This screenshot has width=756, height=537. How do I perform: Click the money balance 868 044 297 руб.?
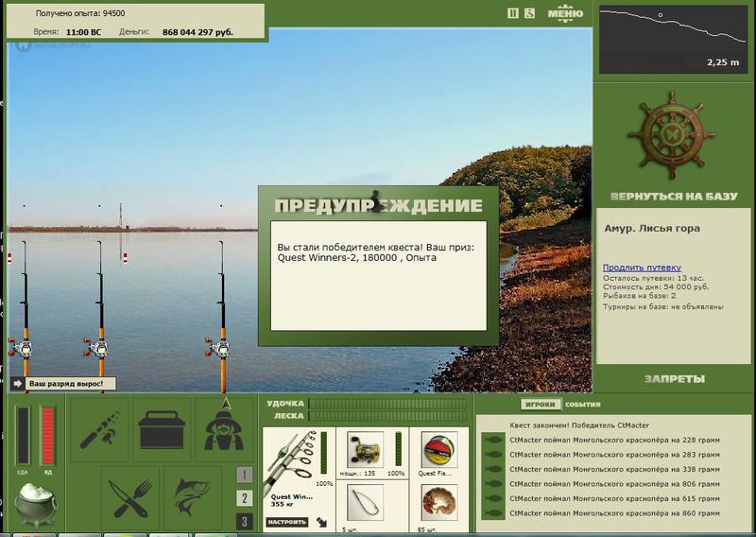pyautogui.click(x=198, y=32)
